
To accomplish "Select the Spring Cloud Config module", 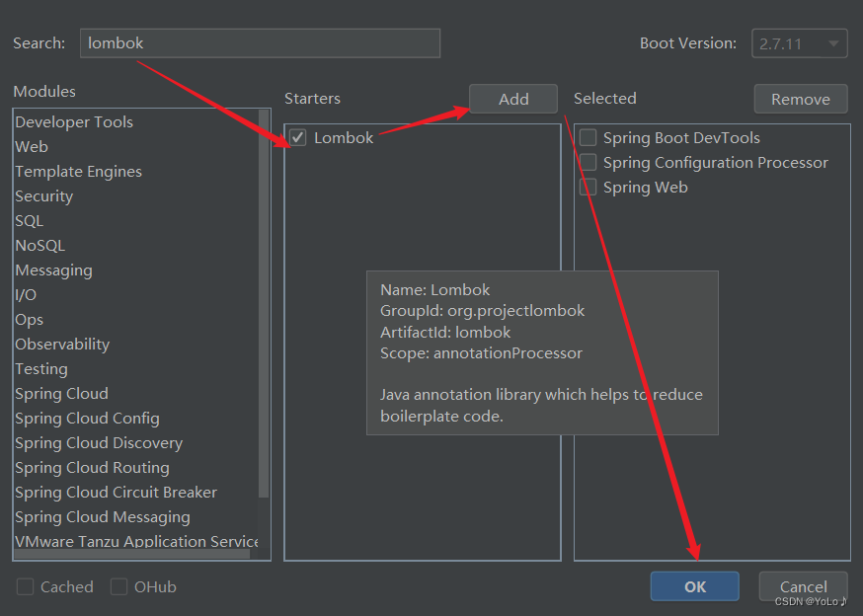I will pos(135,419).
